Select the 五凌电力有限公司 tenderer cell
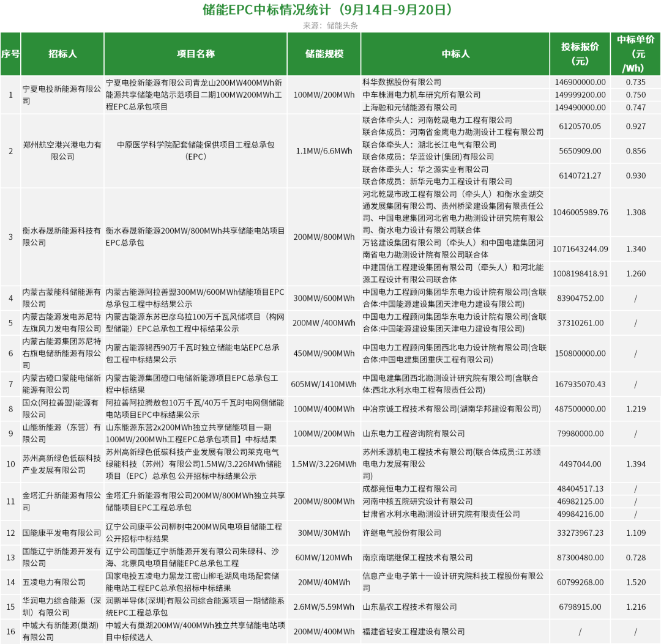Viewport: 661px width, 644px height. point(54,582)
